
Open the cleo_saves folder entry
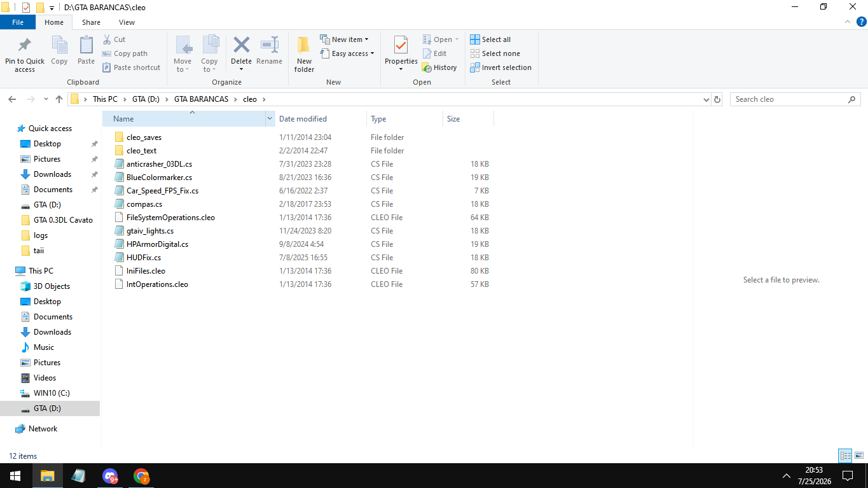pyautogui.click(x=144, y=137)
